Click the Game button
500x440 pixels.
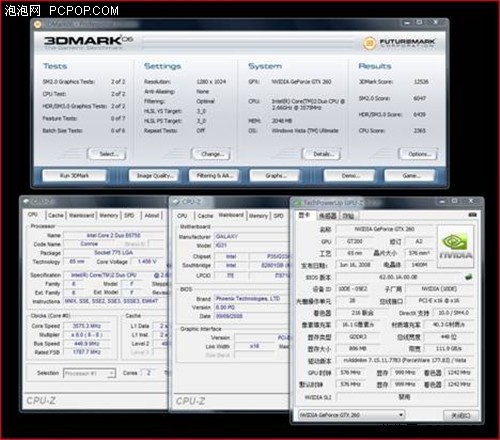(x=410, y=175)
